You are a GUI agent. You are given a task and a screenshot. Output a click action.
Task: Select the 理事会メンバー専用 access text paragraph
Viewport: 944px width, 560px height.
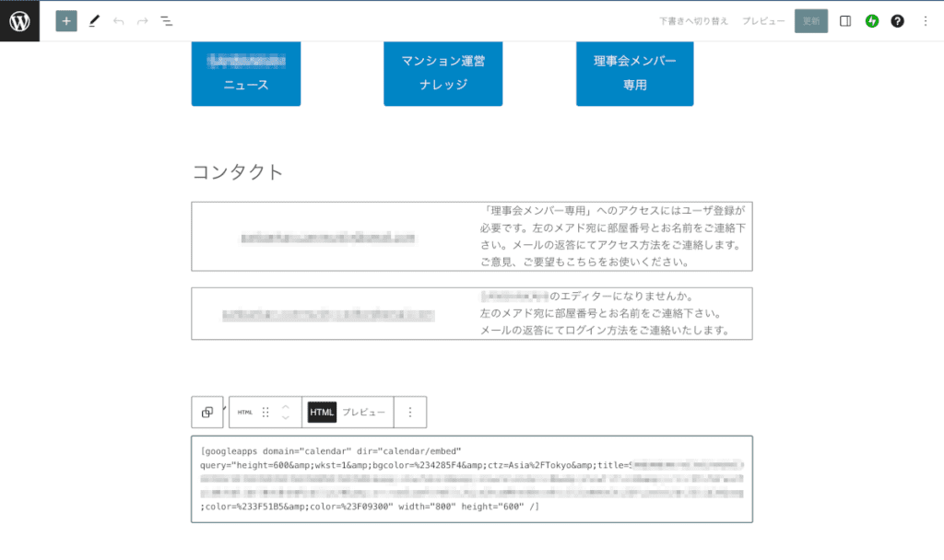click(x=613, y=236)
